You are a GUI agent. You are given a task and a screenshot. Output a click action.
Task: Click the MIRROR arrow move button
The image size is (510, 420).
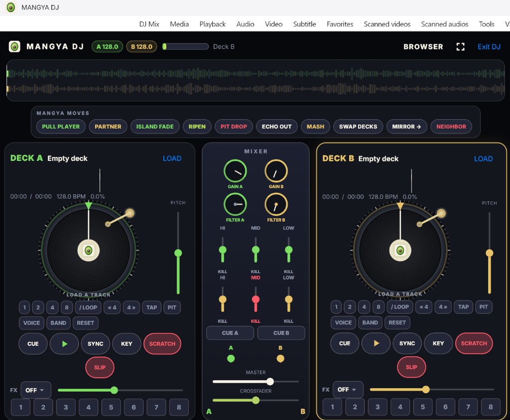(x=406, y=127)
